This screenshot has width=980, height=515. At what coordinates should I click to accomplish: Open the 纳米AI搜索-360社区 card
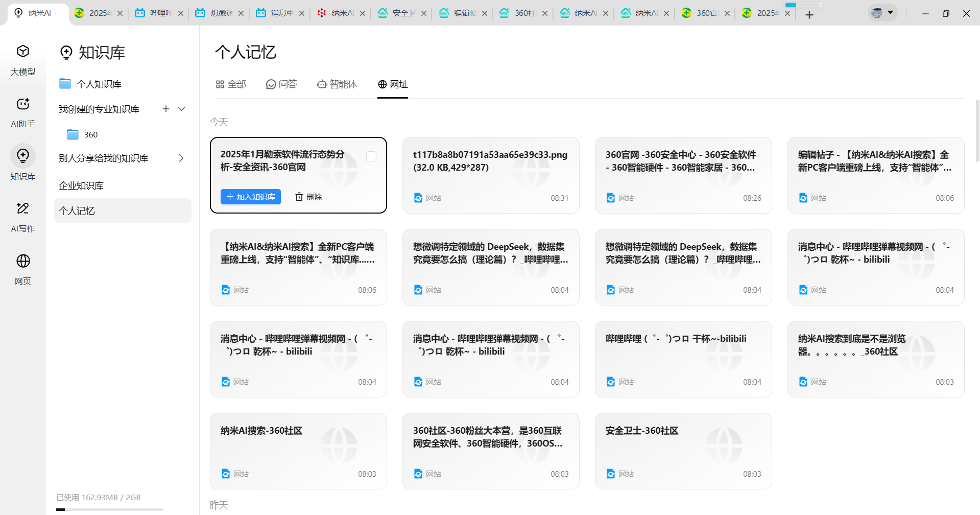pos(298,451)
